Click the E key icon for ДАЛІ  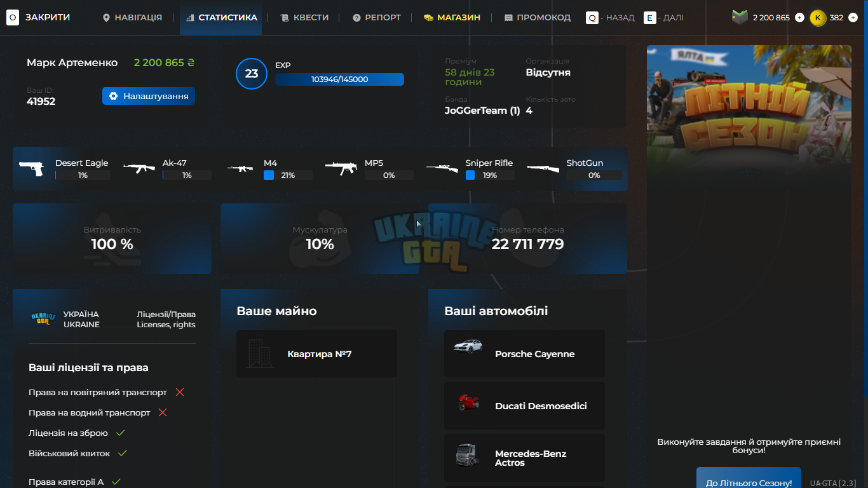(x=650, y=18)
